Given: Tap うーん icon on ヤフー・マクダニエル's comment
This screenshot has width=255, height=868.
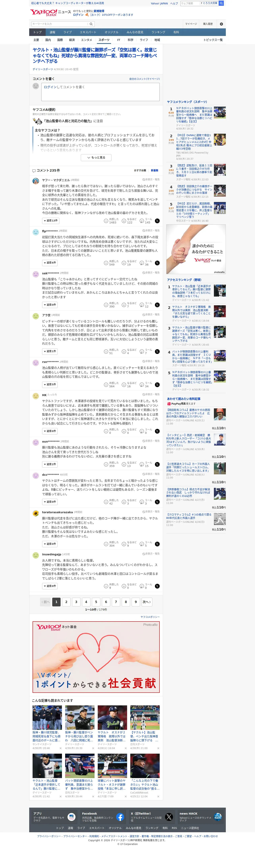Looking at the screenshot, I should point(142,221).
